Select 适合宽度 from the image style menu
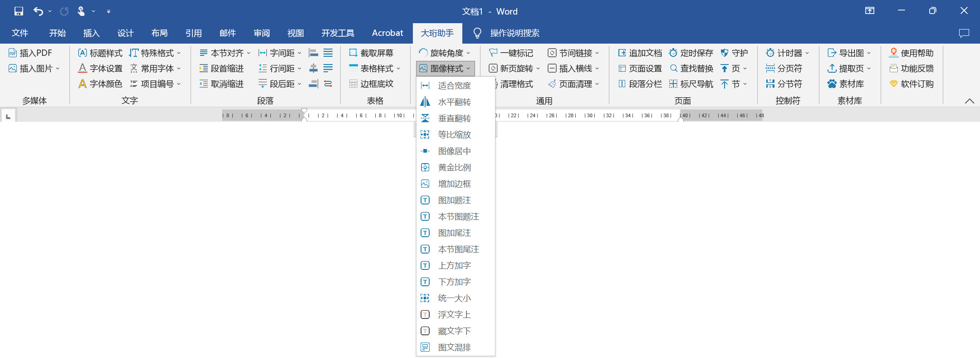 pyautogui.click(x=456, y=86)
